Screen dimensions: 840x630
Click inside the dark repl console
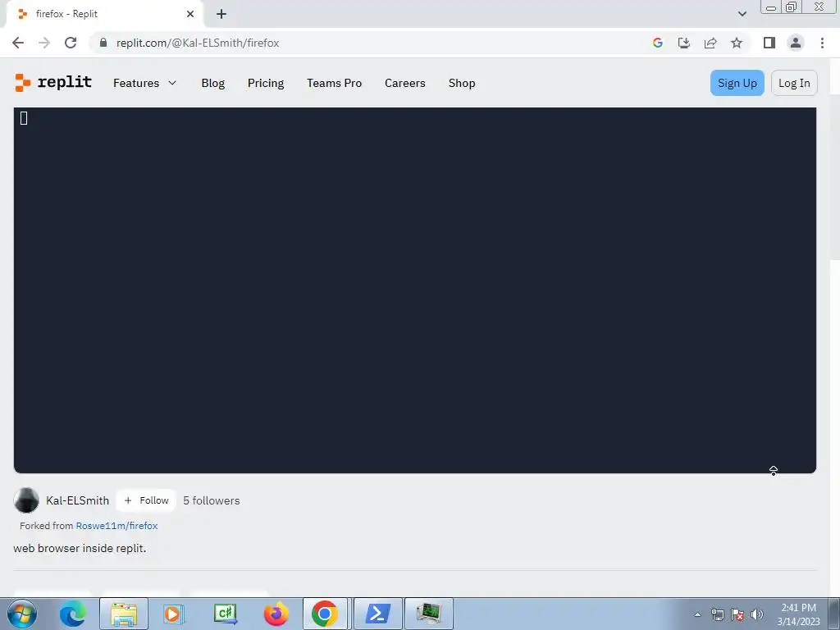414,290
